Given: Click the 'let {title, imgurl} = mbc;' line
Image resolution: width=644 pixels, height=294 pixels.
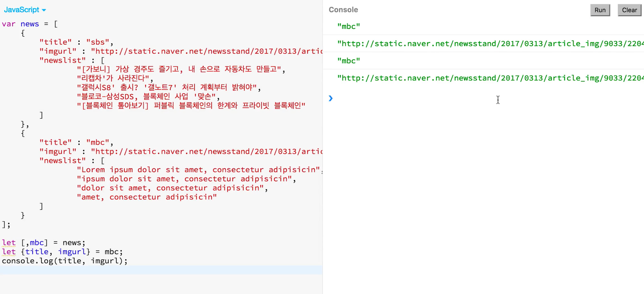Looking at the screenshot, I should 62,251.
